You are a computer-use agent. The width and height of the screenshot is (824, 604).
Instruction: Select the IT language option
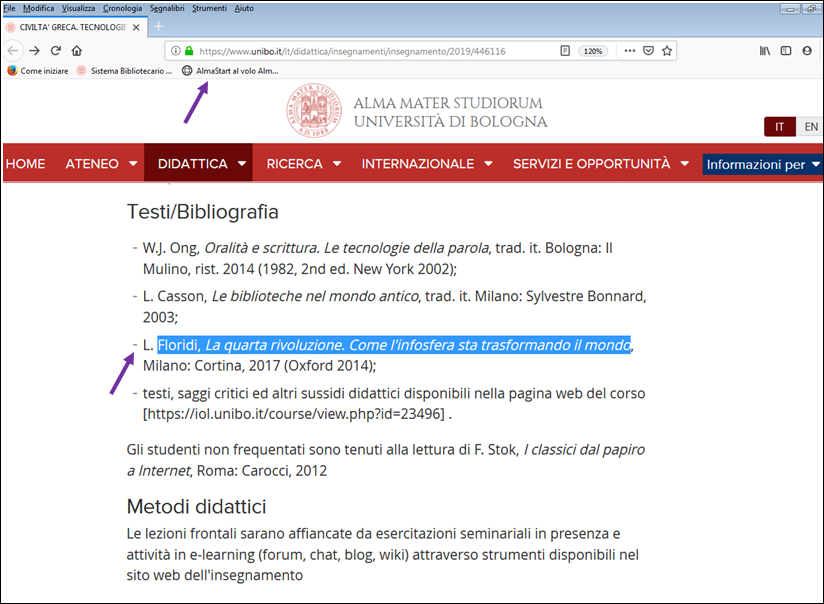pyautogui.click(x=780, y=127)
